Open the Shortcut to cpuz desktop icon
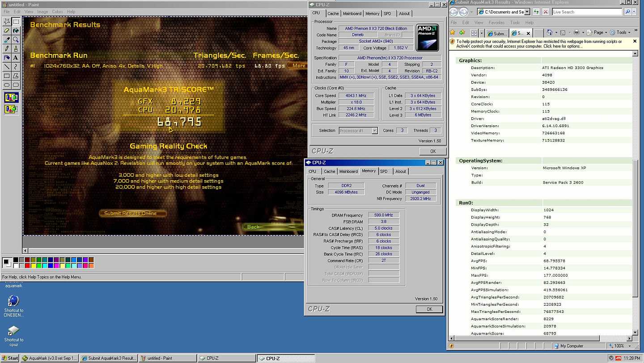This screenshot has height=363, width=644. 13,336
